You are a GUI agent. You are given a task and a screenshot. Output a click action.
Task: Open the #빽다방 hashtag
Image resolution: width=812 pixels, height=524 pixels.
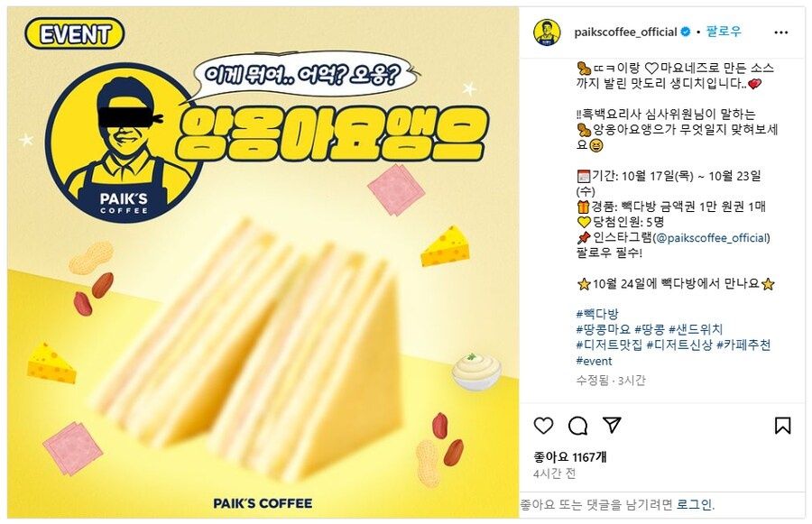(597, 314)
